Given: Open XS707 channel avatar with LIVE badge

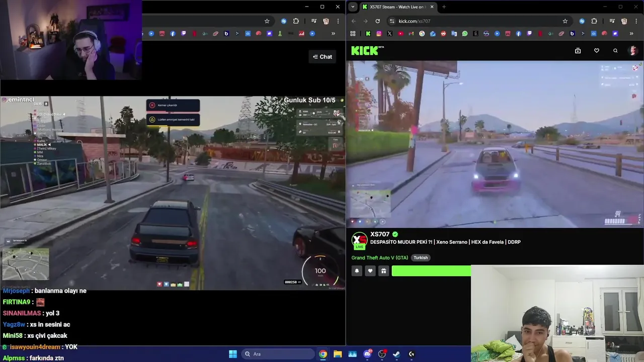Looking at the screenshot, I should pyautogui.click(x=359, y=241).
